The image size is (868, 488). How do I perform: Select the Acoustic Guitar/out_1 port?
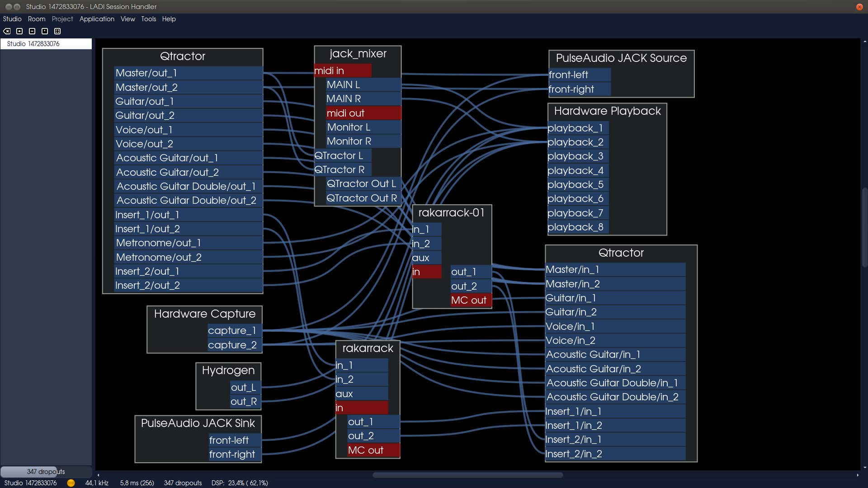(x=189, y=158)
